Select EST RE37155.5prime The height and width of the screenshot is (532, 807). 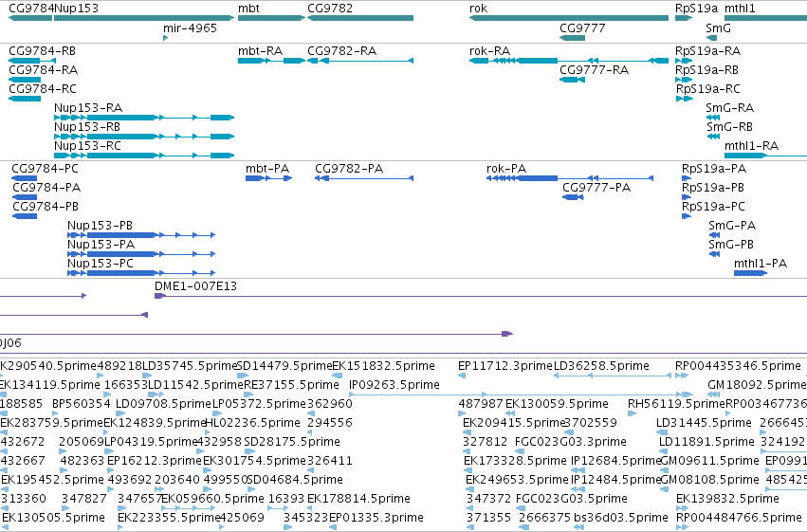[x=248, y=394]
